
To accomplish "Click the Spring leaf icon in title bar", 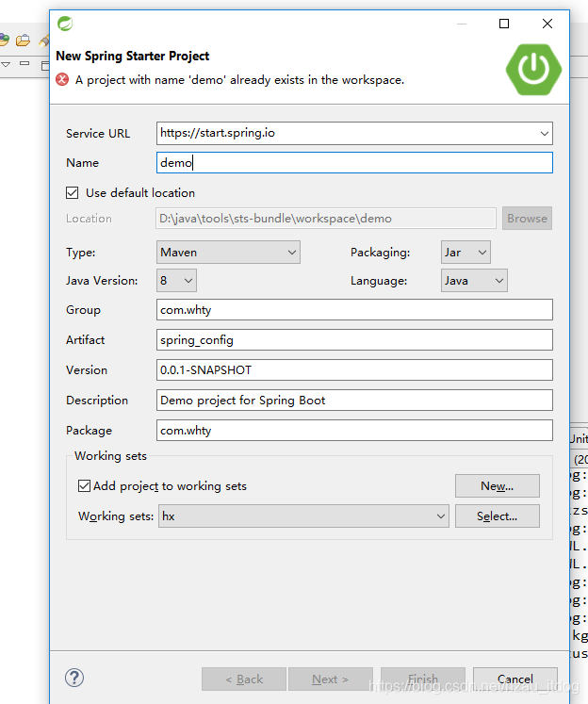I will (x=65, y=24).
